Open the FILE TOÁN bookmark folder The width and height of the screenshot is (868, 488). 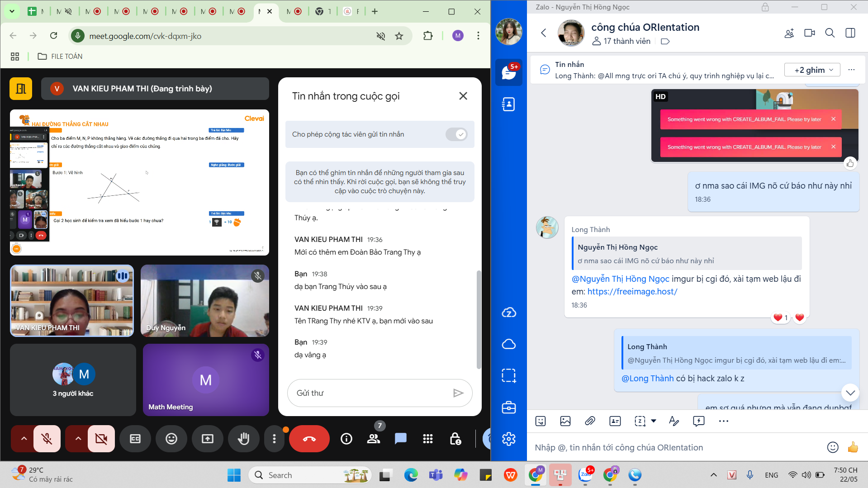(60, 56)
